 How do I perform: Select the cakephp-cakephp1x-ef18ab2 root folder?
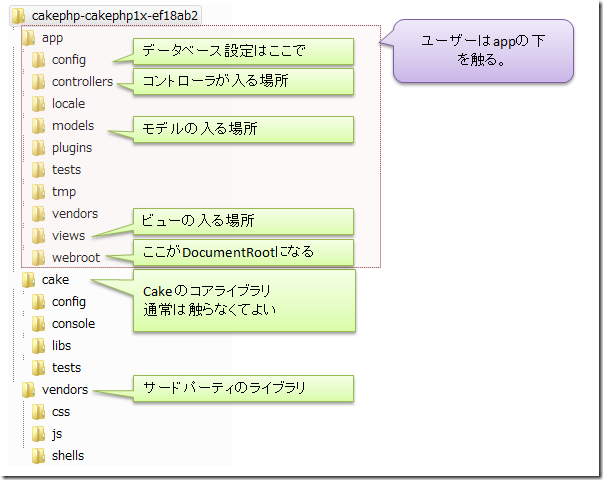point(105,16)
